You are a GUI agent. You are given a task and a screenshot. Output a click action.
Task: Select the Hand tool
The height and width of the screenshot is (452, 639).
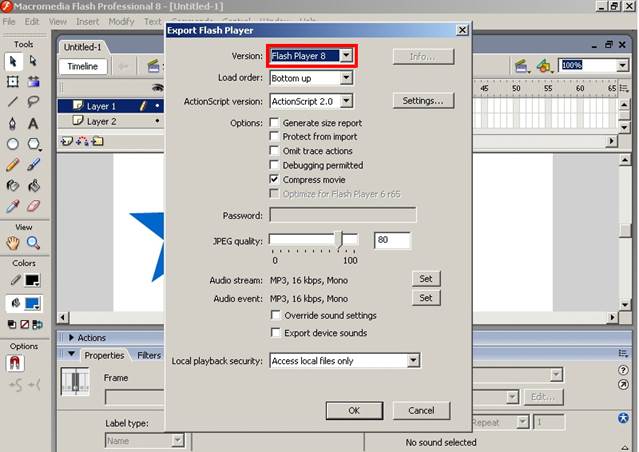13,243
